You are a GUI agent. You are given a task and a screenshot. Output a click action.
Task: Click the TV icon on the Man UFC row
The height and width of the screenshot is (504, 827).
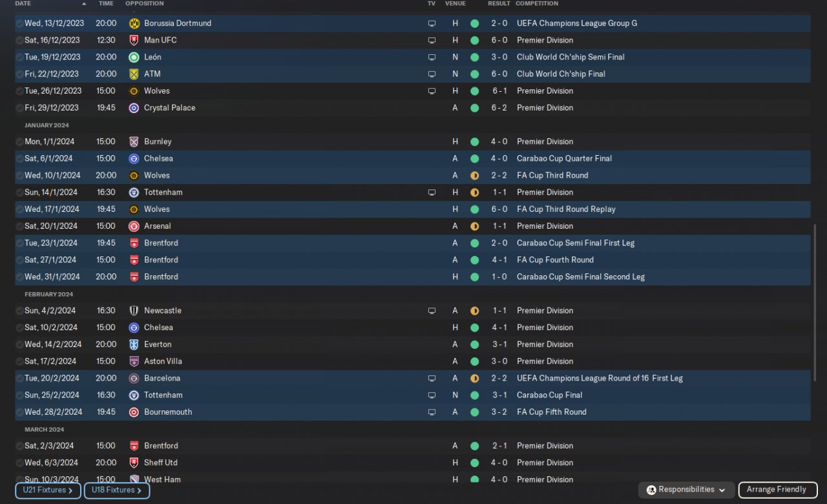click(432, 40)
